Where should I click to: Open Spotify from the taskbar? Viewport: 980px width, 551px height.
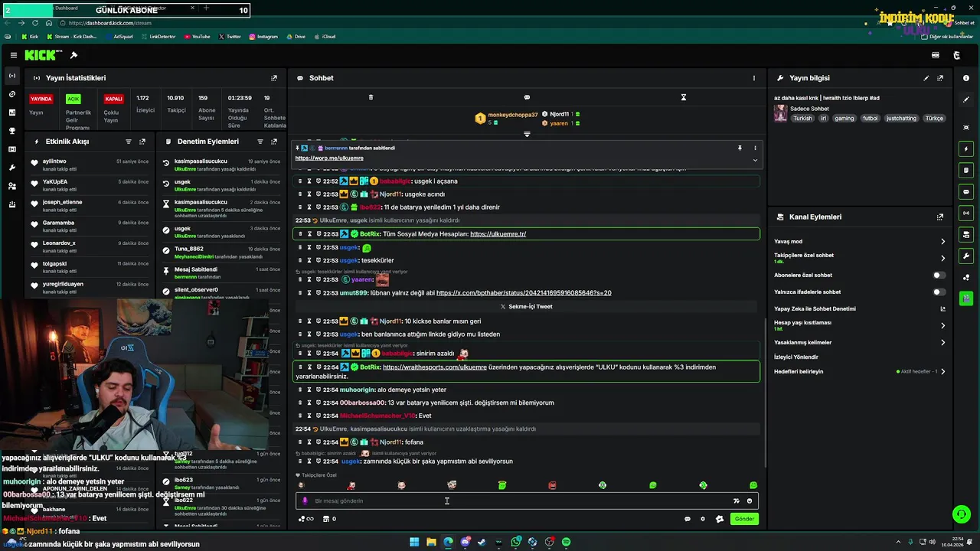566,542
